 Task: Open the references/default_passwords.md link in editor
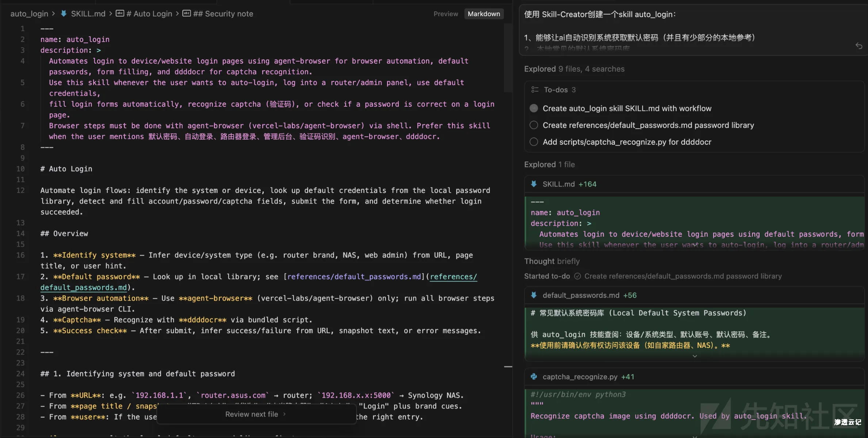[x=453, y=277]
